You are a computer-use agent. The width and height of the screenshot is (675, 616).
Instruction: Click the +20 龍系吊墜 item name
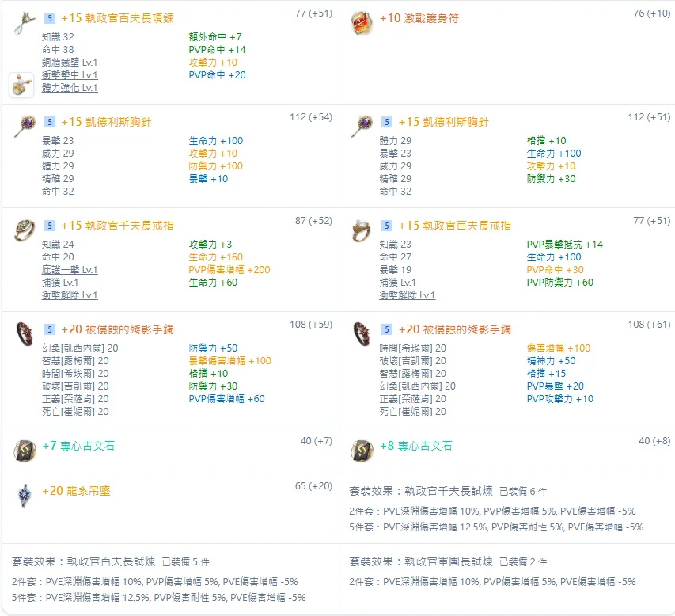(76, 491)
